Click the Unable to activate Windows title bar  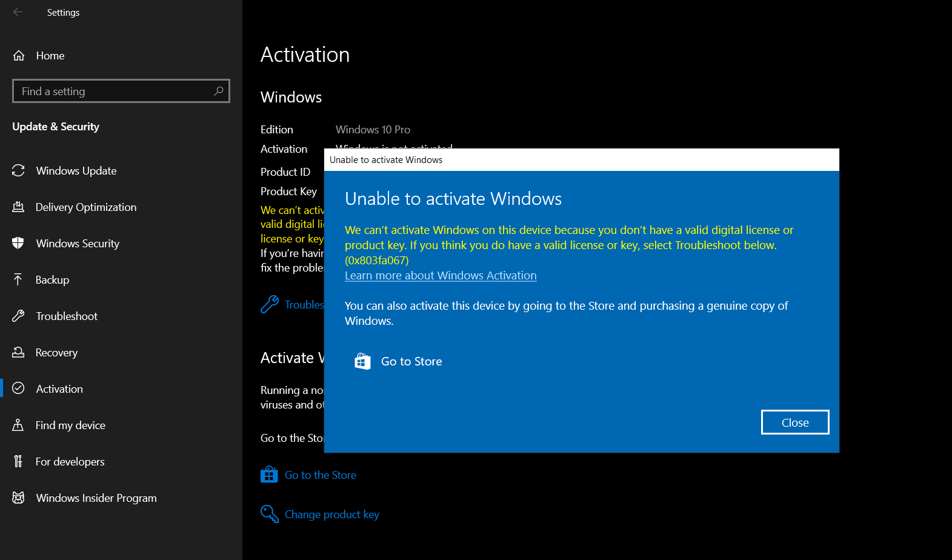(582, 160)
